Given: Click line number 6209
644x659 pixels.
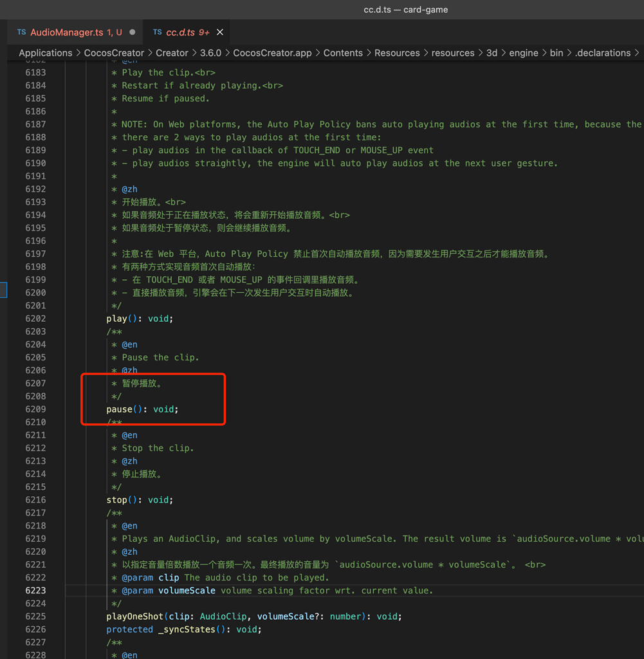Looking at the screenshot, I should [35, 409].
